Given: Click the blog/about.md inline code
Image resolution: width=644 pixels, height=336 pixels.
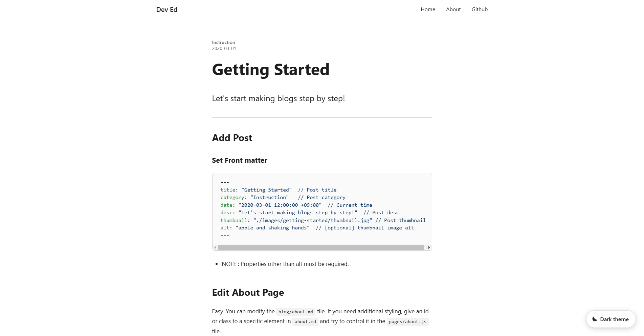Looking at the screenshot, I should click(x=296, y=312).
